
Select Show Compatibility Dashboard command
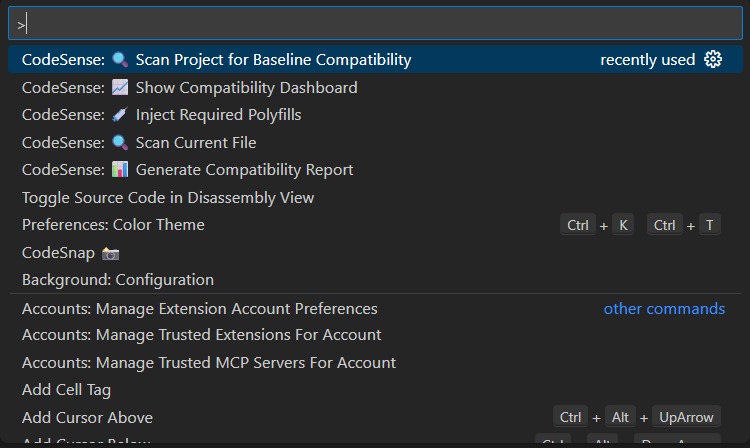pos(375,87)
